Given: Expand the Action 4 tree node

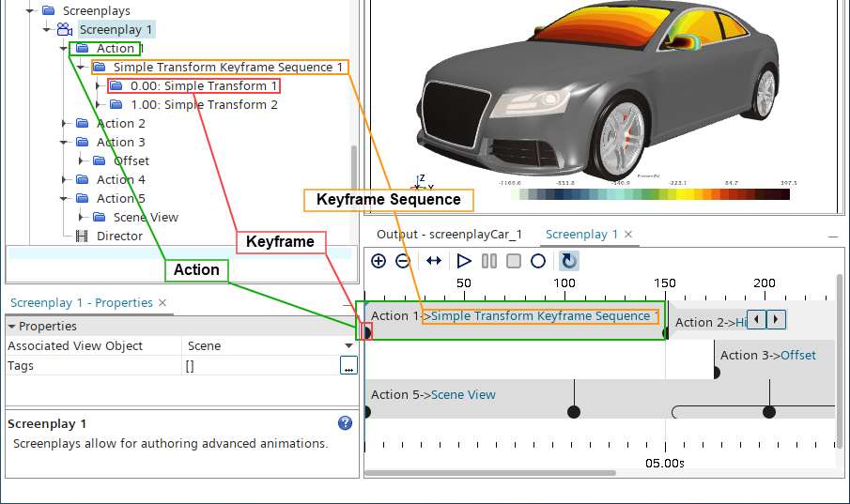Looking at the screenshot, I should pyautogui.click(x=64, y=180).
